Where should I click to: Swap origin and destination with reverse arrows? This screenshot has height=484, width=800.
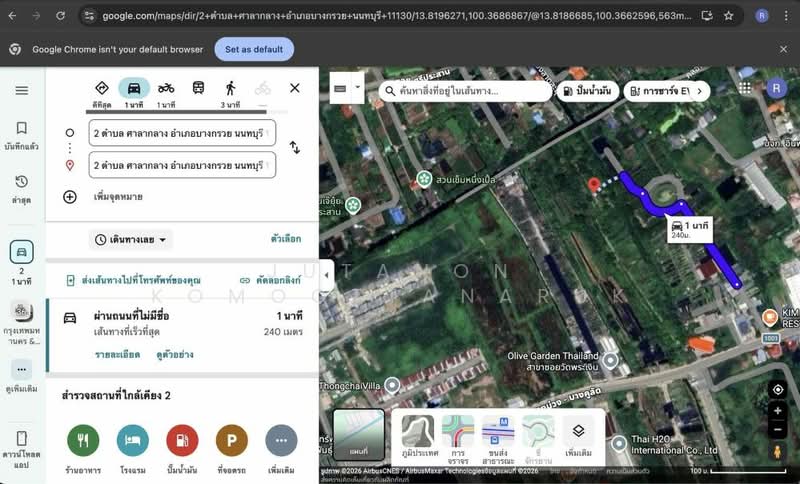[295, 148]
